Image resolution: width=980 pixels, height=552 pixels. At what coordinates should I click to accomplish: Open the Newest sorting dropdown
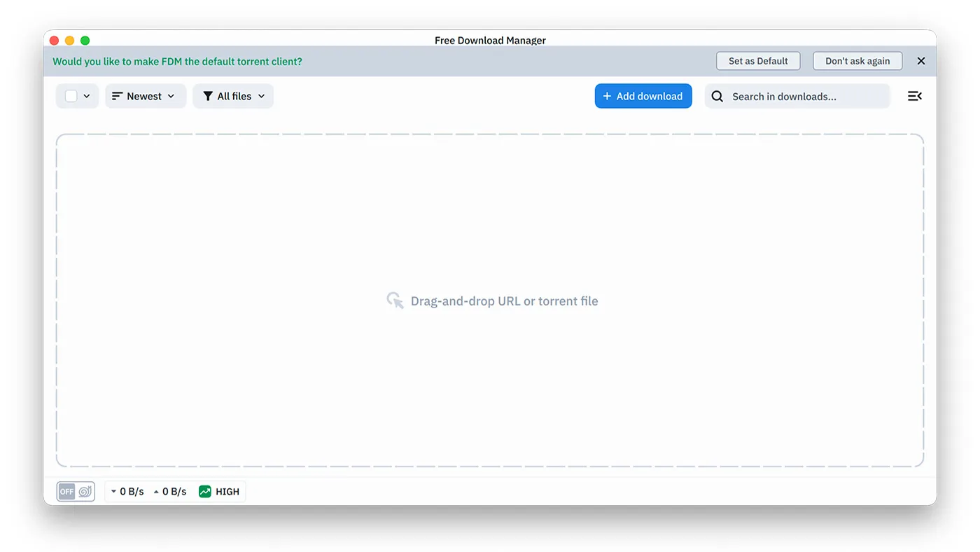pos(145,96)
